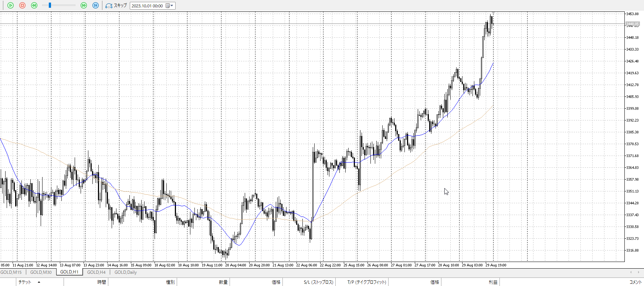Select the GOLD,H1 chart tab

(69, 272)
